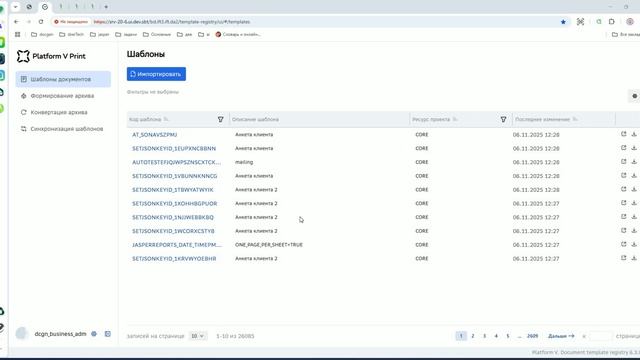
Task: Click dcgn_business_adm user avatar
Action: 22,333
